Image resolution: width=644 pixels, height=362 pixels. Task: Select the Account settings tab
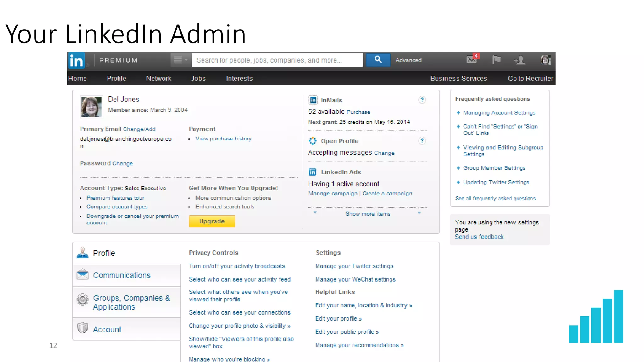point(127,329)
